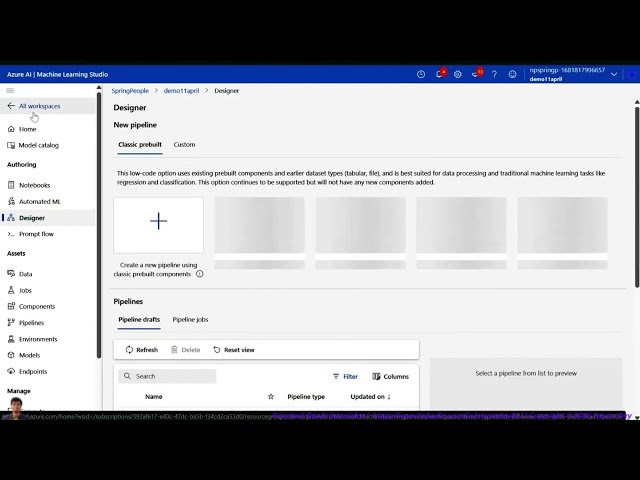Click the Endpoints icon
The width and height of the screenshot is (640, 480).
[11, 371]
